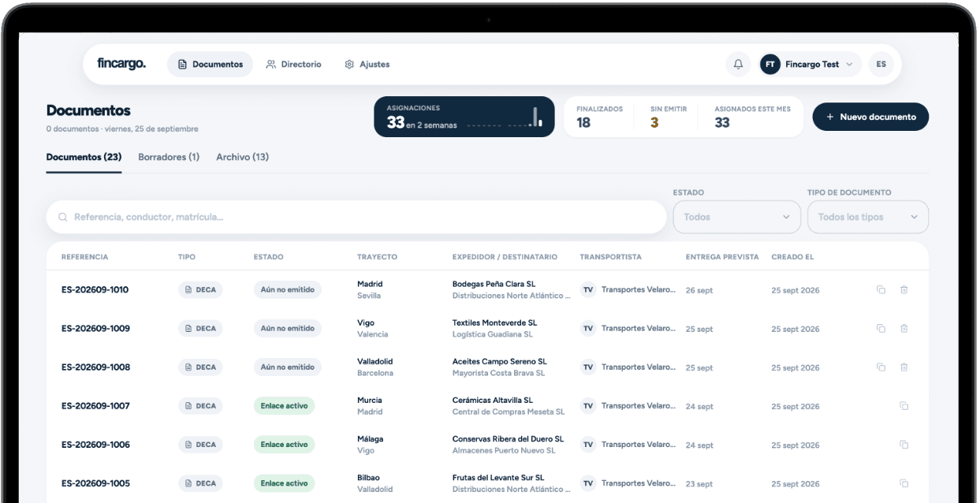980x503 pixels.
Task: Switch language via ES button
Action: [x=881, y=65]
